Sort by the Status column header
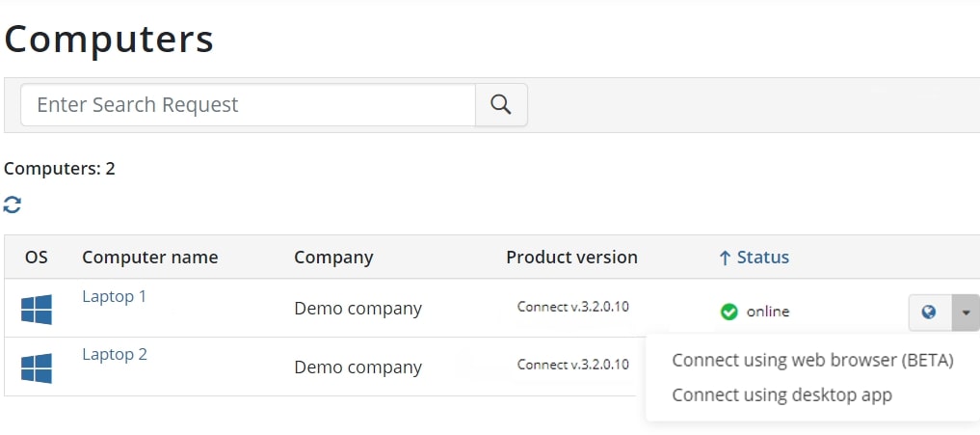Viewport: 980px width, 435px height. pos(754,258)
